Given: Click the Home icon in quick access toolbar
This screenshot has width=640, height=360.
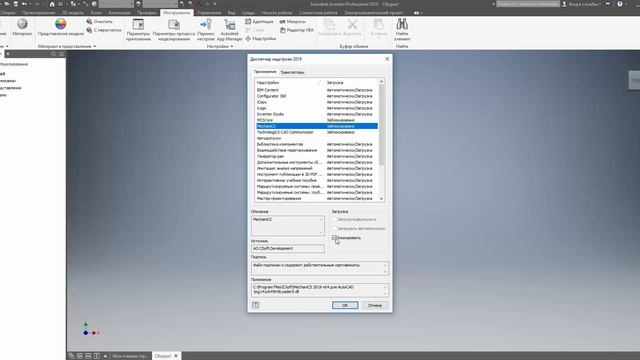Looking at the screenshot, I should click(x=52, y=4).
